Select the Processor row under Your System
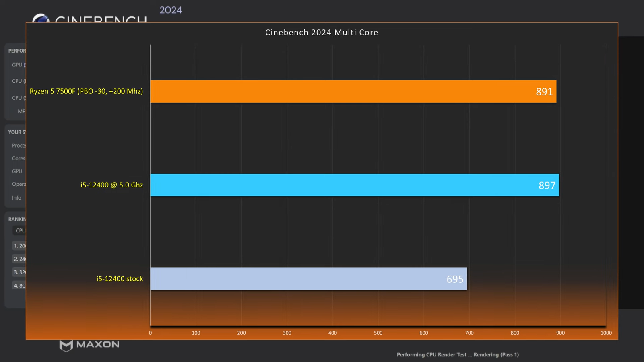 pos(19,146)
